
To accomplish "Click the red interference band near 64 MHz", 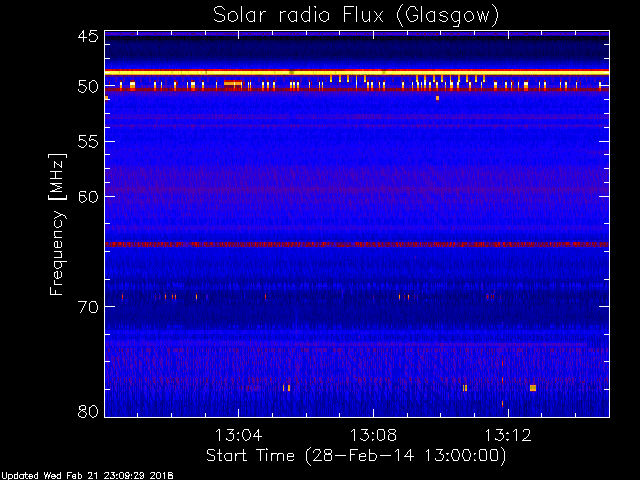I will coord(357,244).
